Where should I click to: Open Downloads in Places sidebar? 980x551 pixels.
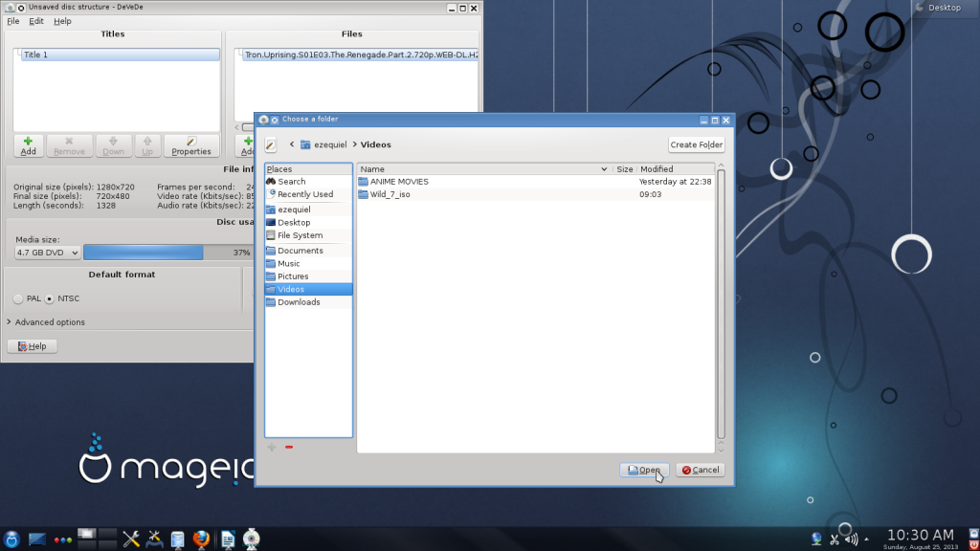coord(308,301)
